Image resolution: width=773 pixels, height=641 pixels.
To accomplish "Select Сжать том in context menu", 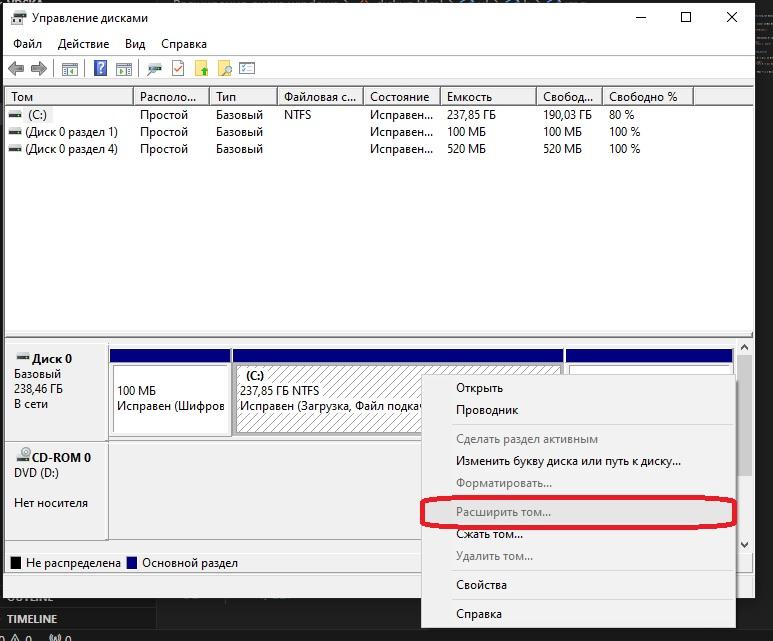I will tap(578, 534).
